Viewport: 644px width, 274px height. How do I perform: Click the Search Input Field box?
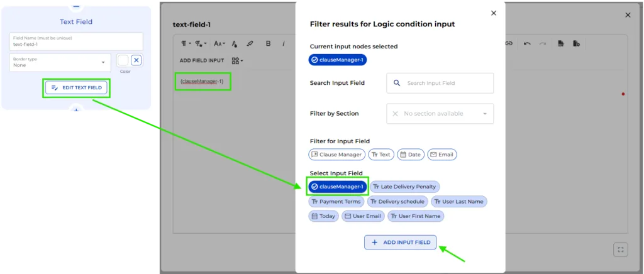[440, 83]
